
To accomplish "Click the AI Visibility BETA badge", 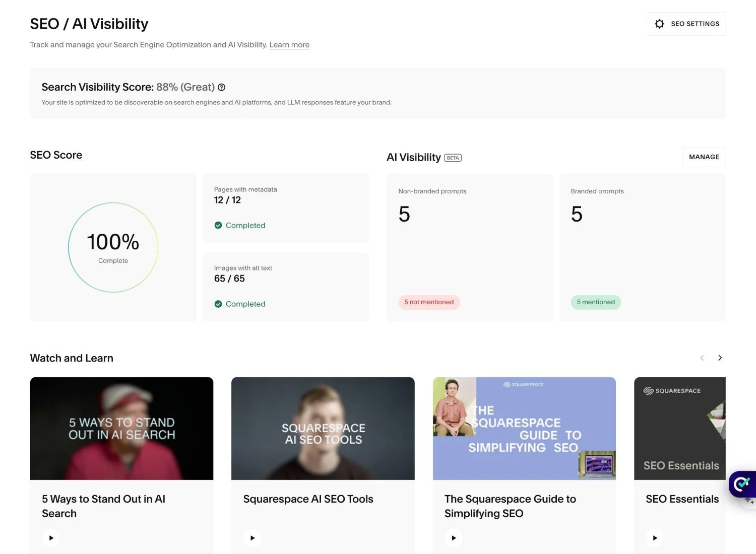I will click(453, 158).
